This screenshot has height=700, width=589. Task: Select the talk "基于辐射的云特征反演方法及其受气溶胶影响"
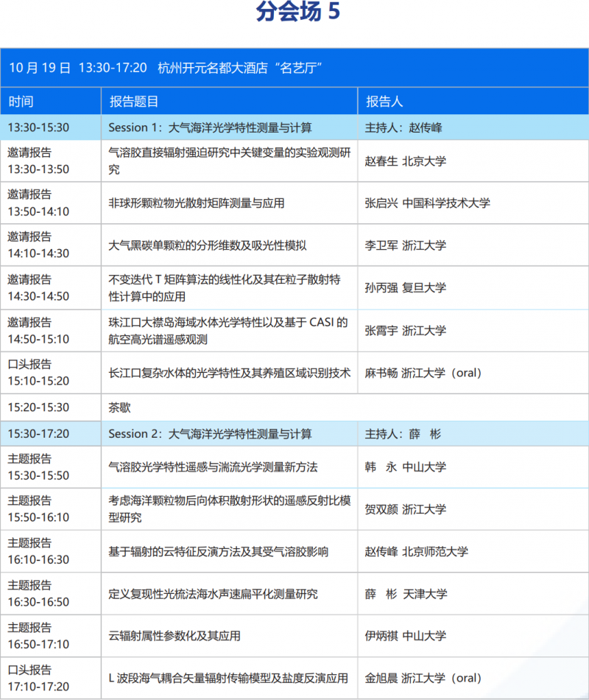[x=218, y=551]
